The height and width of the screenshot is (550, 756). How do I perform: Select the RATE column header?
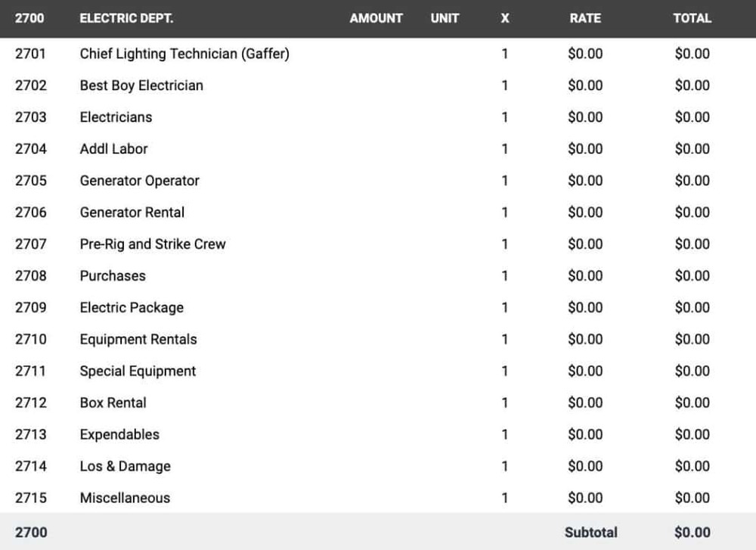point(585,19)
